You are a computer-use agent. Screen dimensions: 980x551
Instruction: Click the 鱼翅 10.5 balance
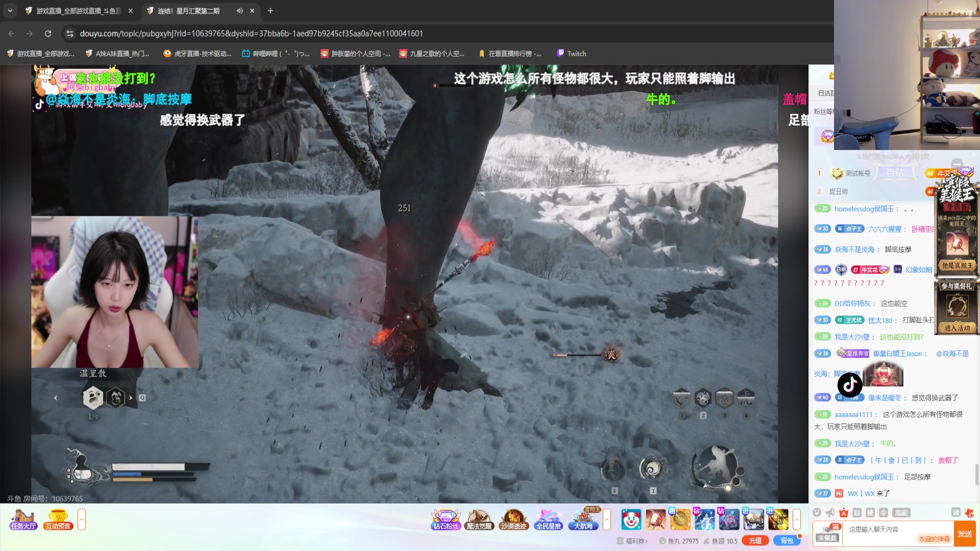721,541
